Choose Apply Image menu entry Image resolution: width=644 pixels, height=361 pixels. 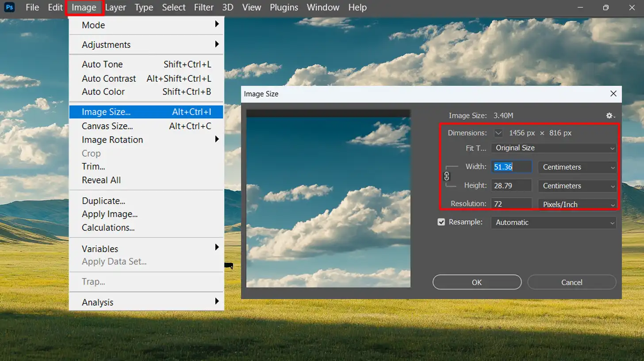[146, 214]
